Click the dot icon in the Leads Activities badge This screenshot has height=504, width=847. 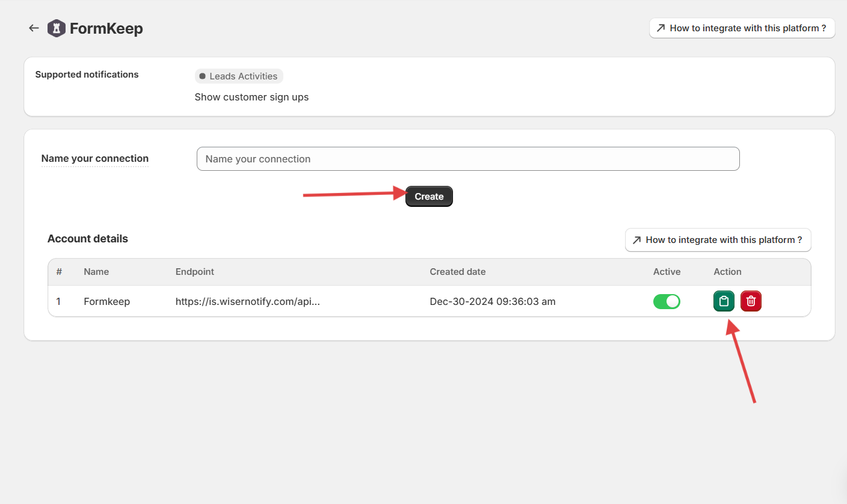click(202, 76)
